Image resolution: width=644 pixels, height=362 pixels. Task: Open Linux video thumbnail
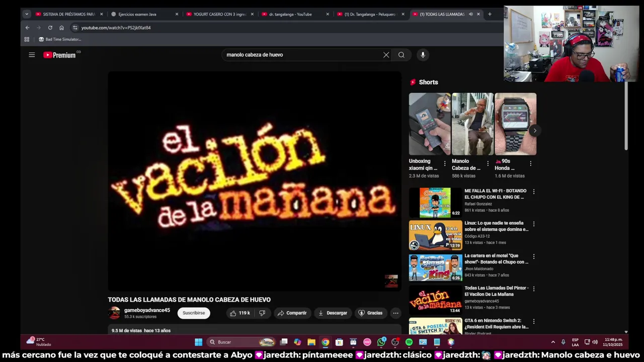click(x=435, y=235)
